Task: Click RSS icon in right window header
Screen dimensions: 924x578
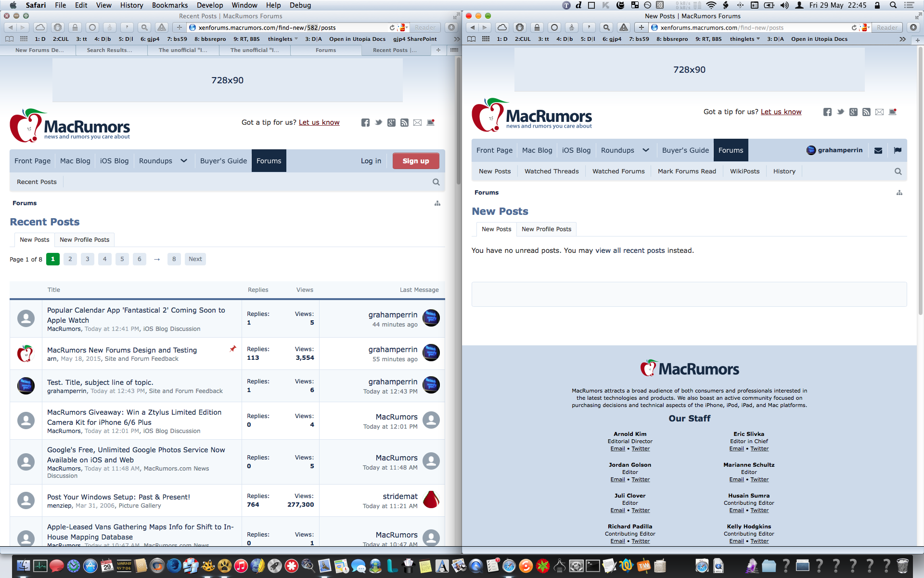Action: (x=866, y=112)
